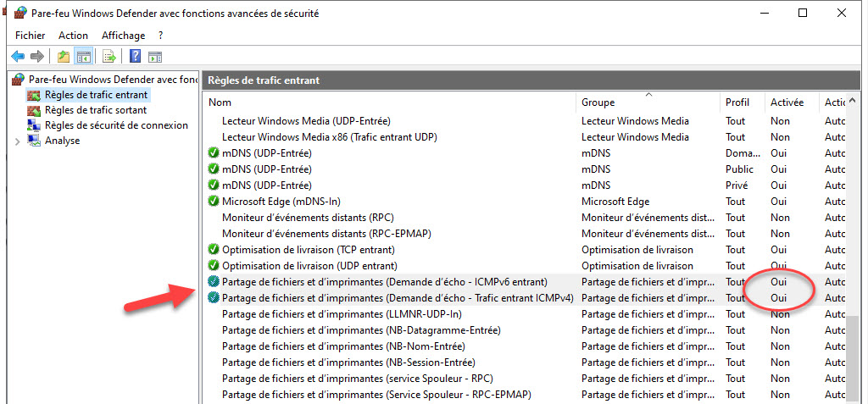
Task: Click check icon of Trafic entrant ICMPv4 rule
Action: [x=213, y=298]
